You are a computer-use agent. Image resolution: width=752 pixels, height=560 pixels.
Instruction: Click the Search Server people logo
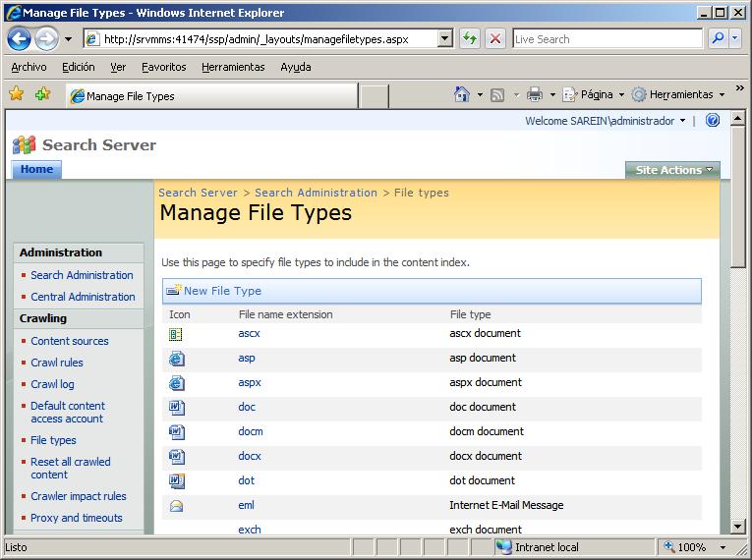pyautogui.click(x=24, y=144)
